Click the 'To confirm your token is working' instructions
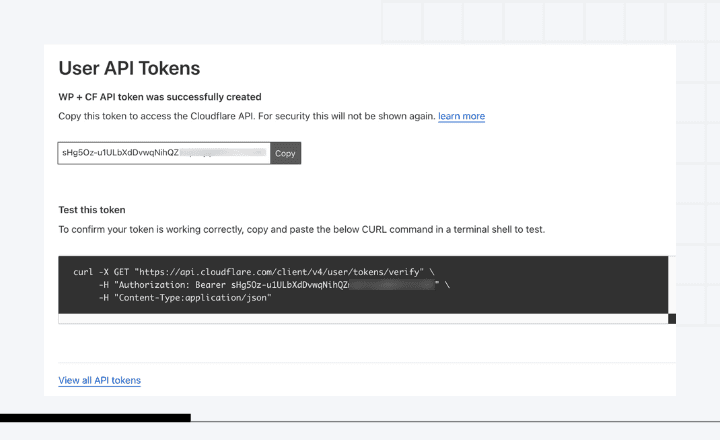Screen dimensions: 720x440 (300, 230)
